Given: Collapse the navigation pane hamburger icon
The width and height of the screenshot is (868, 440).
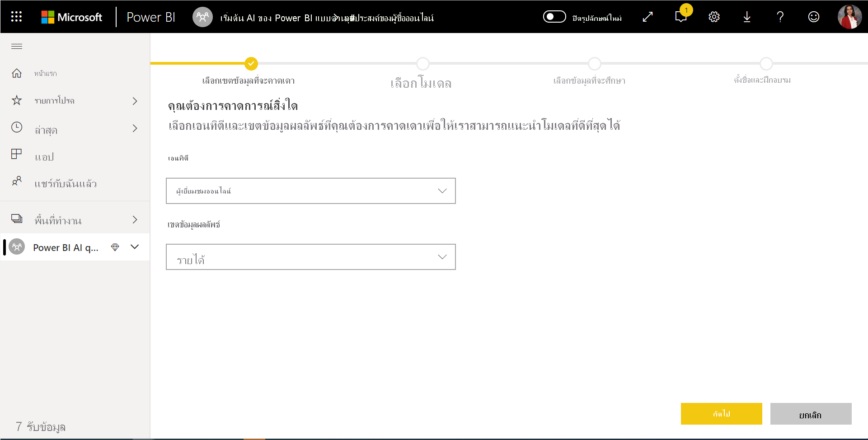Looking at the screenshot, I should point(17,46).
